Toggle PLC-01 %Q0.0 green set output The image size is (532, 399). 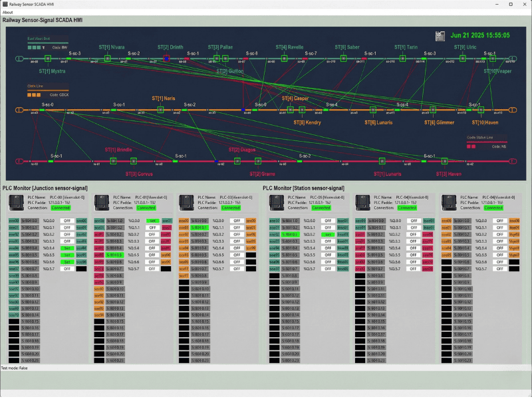(x=151, y=220)
